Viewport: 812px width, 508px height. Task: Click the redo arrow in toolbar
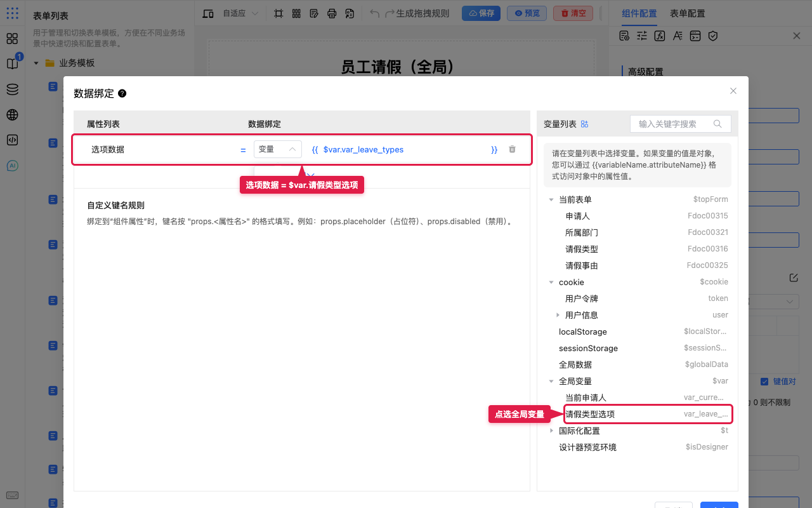(390, 13)
